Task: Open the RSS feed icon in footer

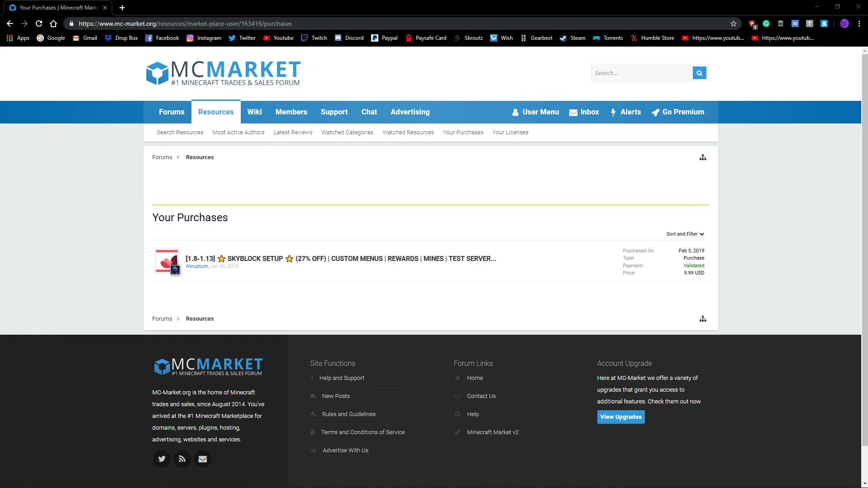Action: 182,459
